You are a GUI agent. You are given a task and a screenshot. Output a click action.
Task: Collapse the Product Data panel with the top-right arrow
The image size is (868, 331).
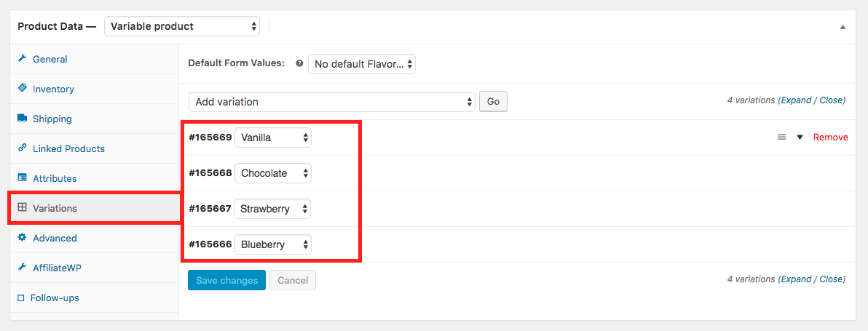(x=843, y=26)
